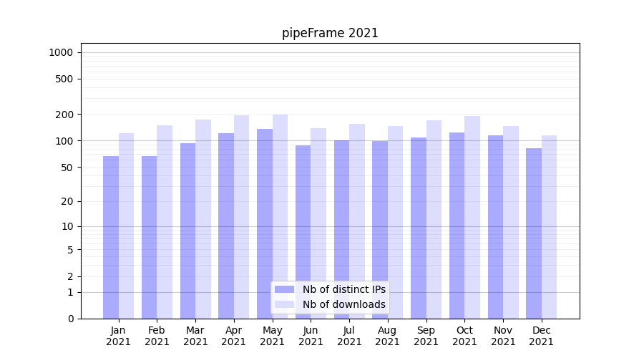
Task: Select the Apr 2021 x-axis label
Action: pos(234,336)
